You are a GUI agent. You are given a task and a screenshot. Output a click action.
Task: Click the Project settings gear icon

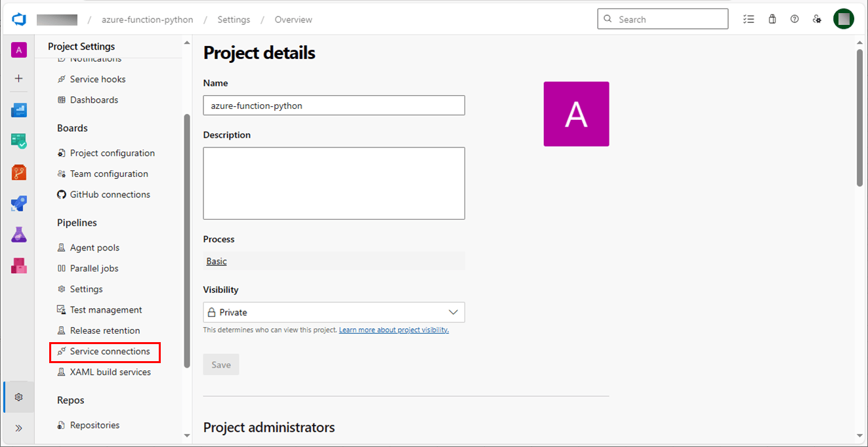(18, 397)
